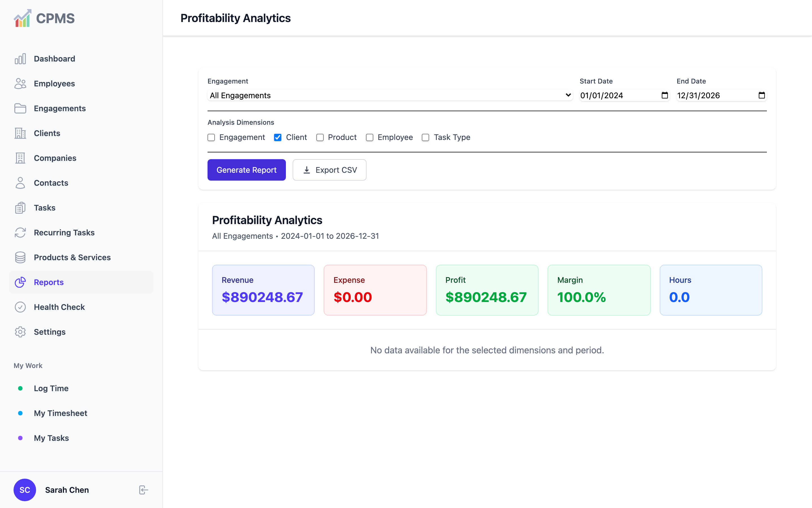Enable the Engagement dimension checkbox
The image size is (812, 508).
click(x=211, y=138)
